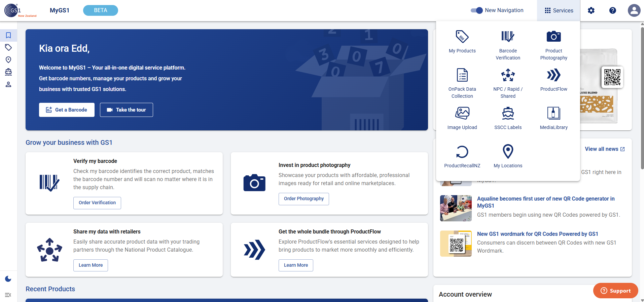Viewport: 644px width, 302px height.
Task: Open View all news link
Action: 605,149
